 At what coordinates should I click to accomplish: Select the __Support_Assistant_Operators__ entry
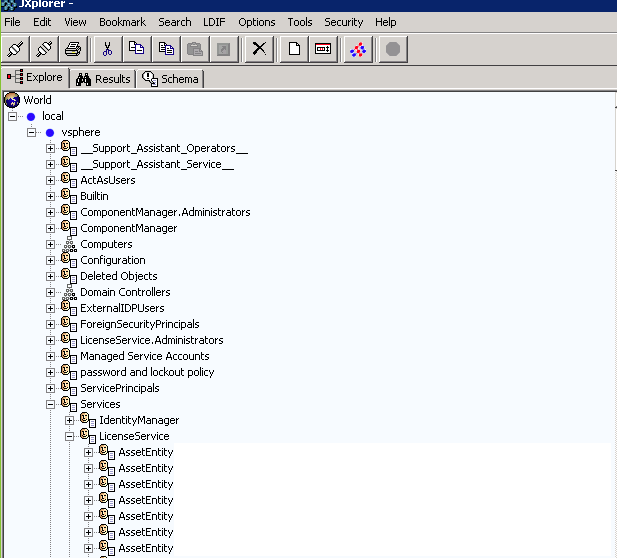164,148
